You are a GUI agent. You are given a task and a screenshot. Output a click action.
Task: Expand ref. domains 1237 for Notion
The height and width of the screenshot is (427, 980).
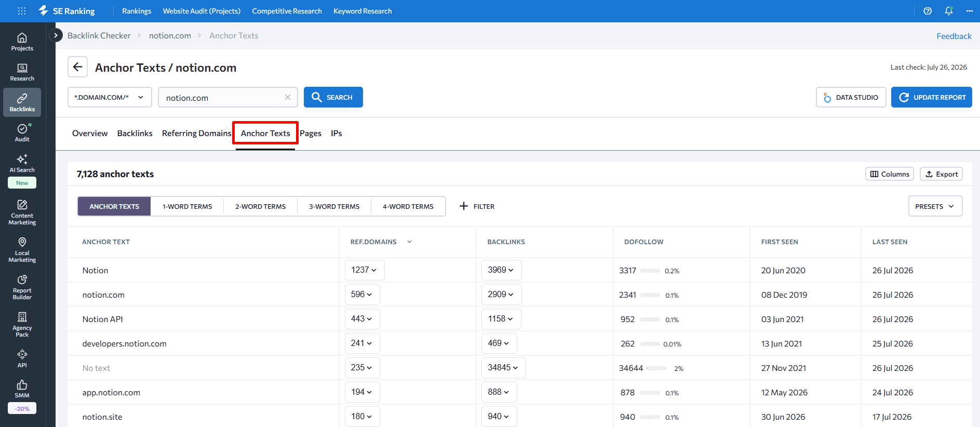365,270
